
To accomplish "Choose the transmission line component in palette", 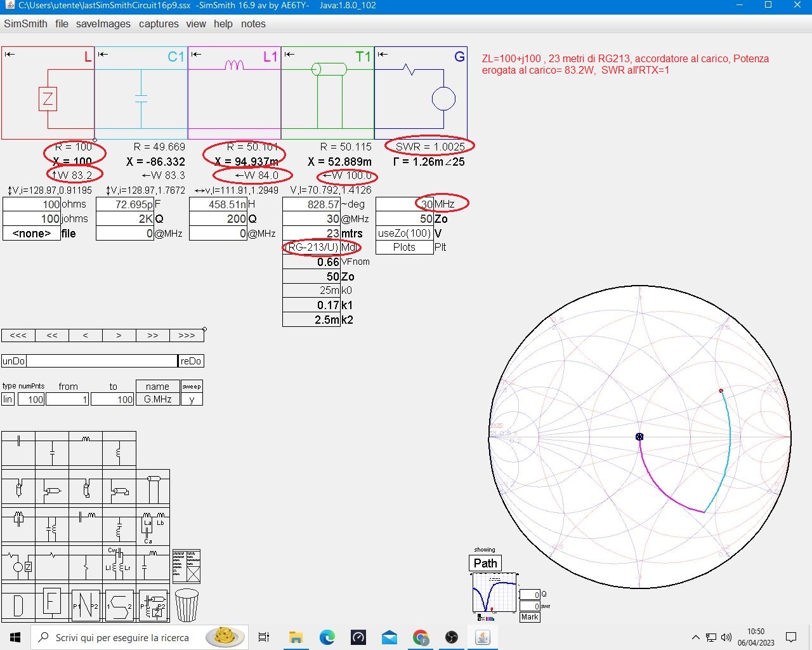I will (153, 489).
